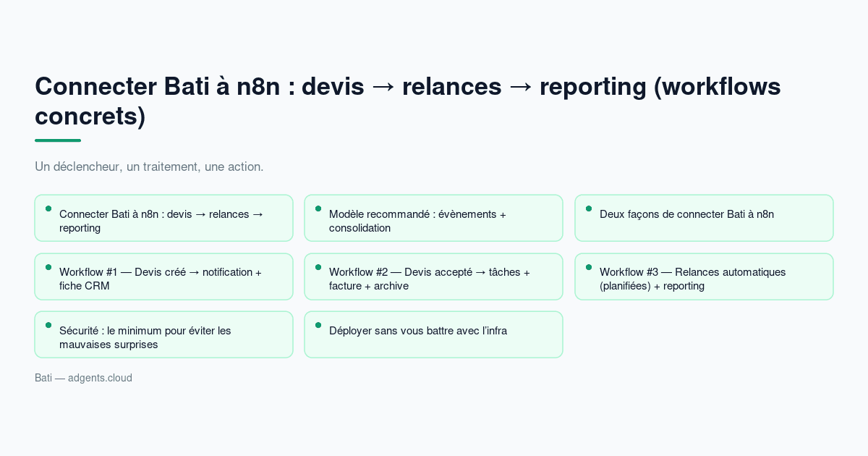Open 'Sécurité : le minimum' card
The width and height of the screenshot is (868, 456).
(163, 334)
